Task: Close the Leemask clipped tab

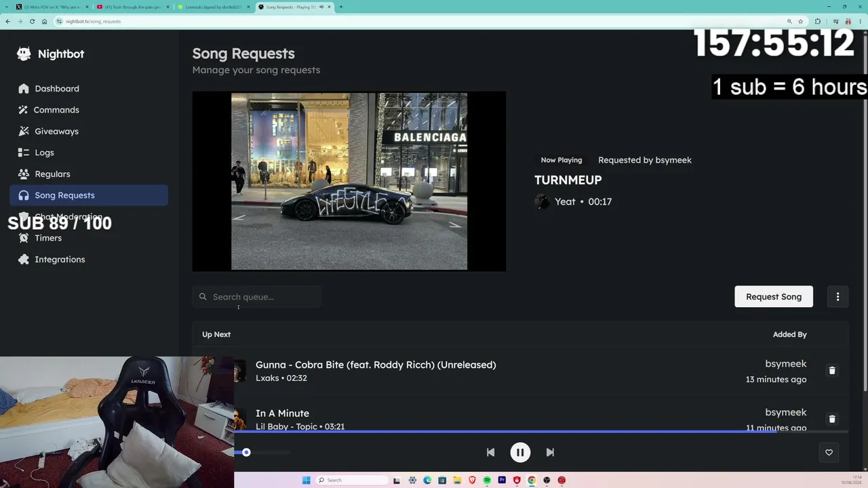Action: 249,7
